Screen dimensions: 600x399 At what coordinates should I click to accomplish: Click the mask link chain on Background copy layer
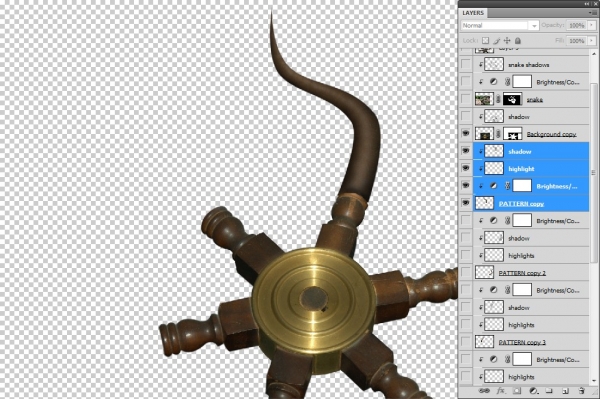[498, 134]
